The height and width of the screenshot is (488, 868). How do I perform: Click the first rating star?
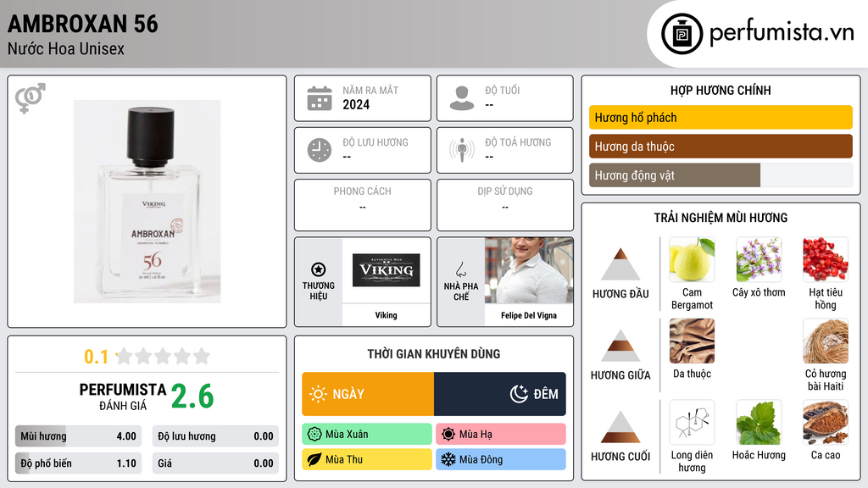125,356
